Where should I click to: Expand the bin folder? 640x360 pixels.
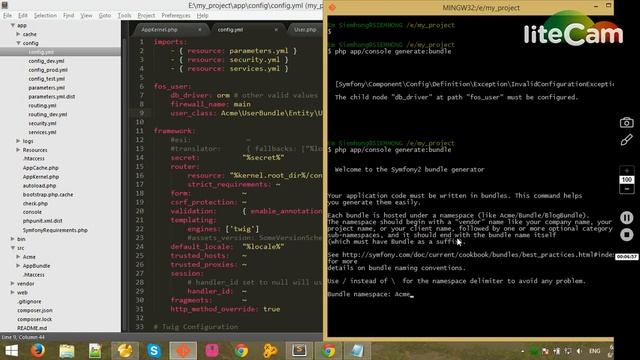(x=13, y=239)
